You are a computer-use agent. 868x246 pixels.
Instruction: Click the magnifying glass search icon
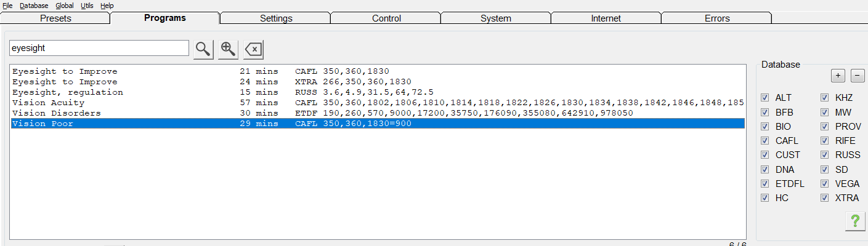(x=203, y=49)
